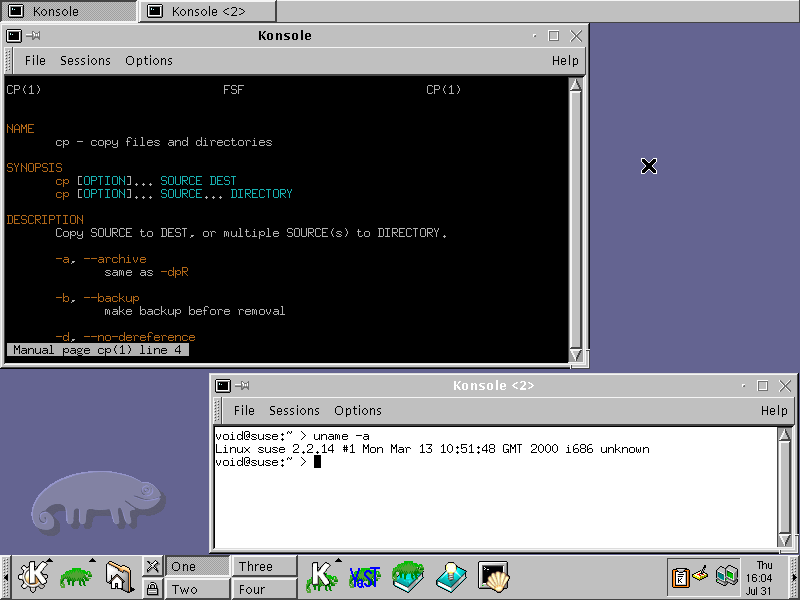This screenshot has width=800, height=600.
Task: Click the 'uname -a' command text
Action: point(341,436)
